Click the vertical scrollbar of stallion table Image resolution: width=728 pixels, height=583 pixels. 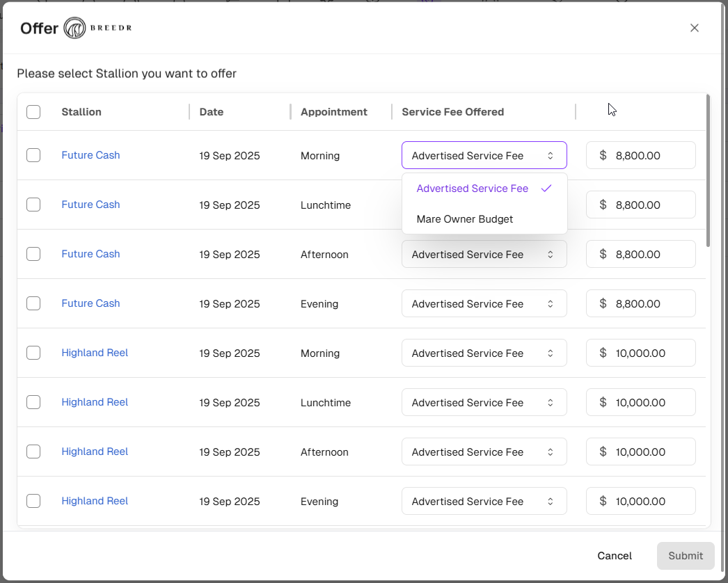708,170
